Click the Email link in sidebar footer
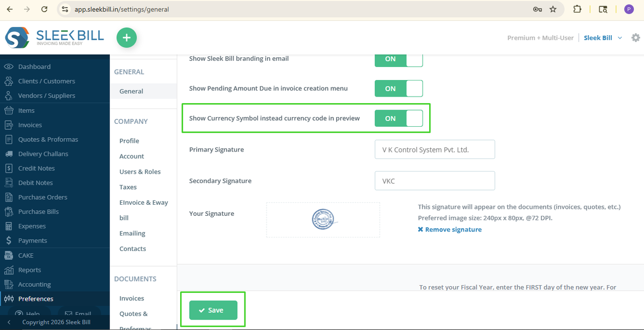The width and height of the screenshot is (644, 330). point(78,314)
